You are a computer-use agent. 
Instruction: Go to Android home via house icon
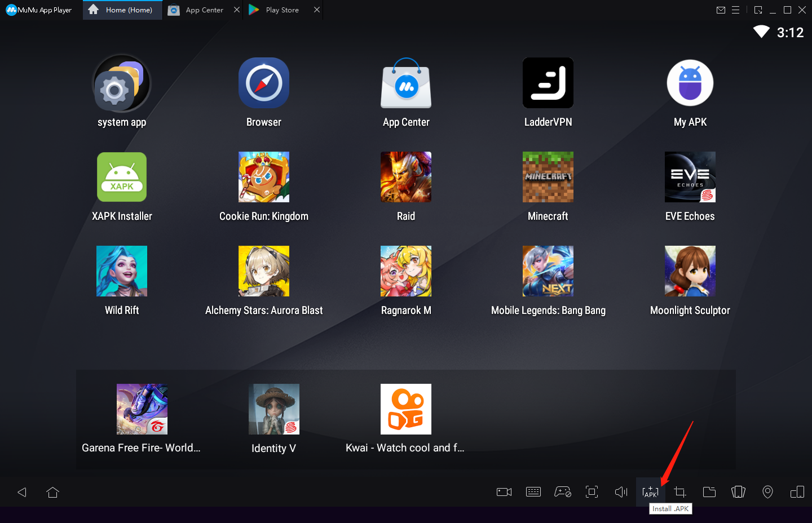tap(53, 492)
